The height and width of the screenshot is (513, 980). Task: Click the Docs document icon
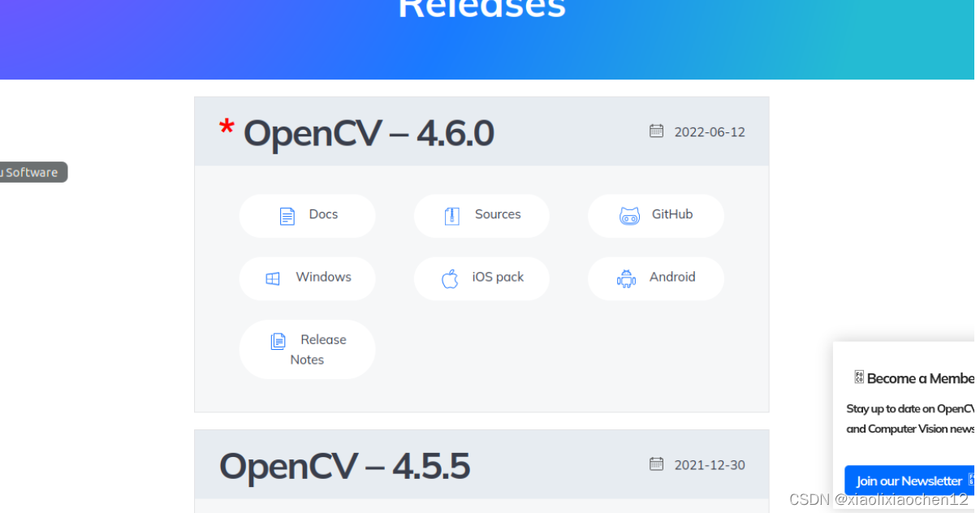[x=287, y=216]
